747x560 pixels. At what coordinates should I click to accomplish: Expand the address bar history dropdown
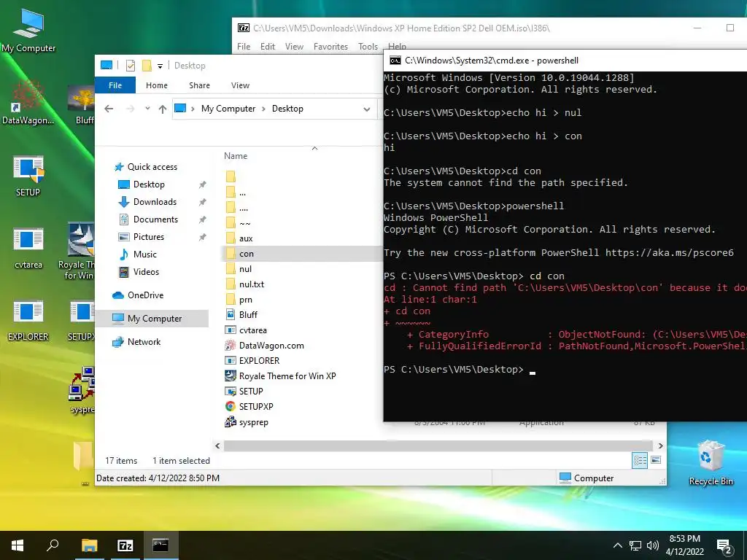click(x=367, y=109)
